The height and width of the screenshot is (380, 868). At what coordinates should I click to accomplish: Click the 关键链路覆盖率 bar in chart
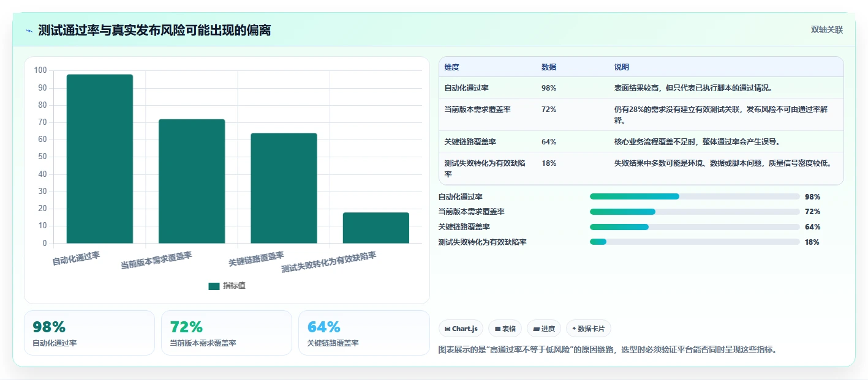(284, 188)
